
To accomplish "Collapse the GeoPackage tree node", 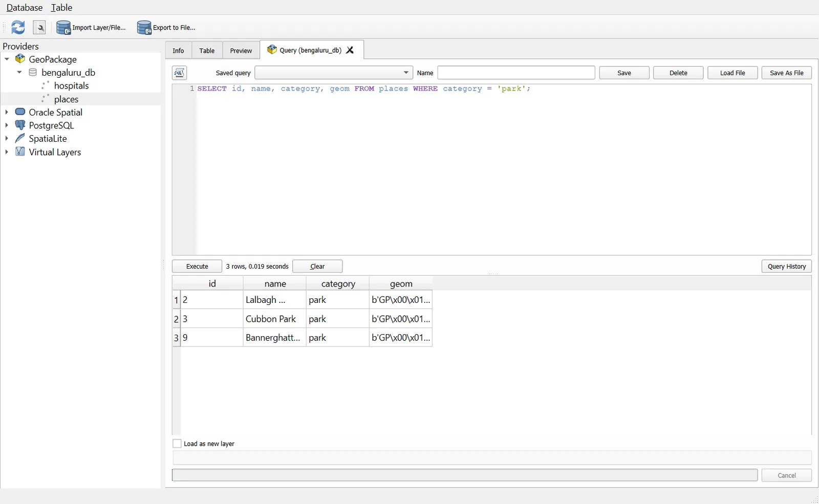I will click(7, 59).
